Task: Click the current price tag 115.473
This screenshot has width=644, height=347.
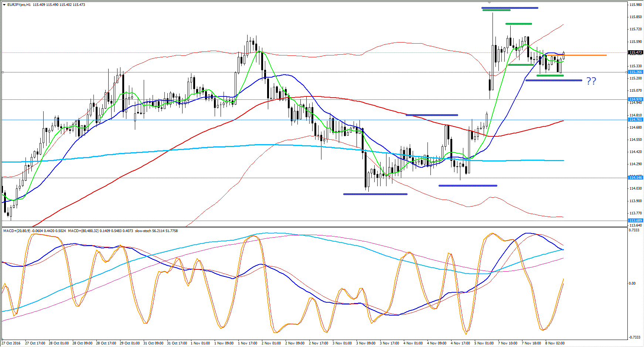Action: (x=636, y=52)
